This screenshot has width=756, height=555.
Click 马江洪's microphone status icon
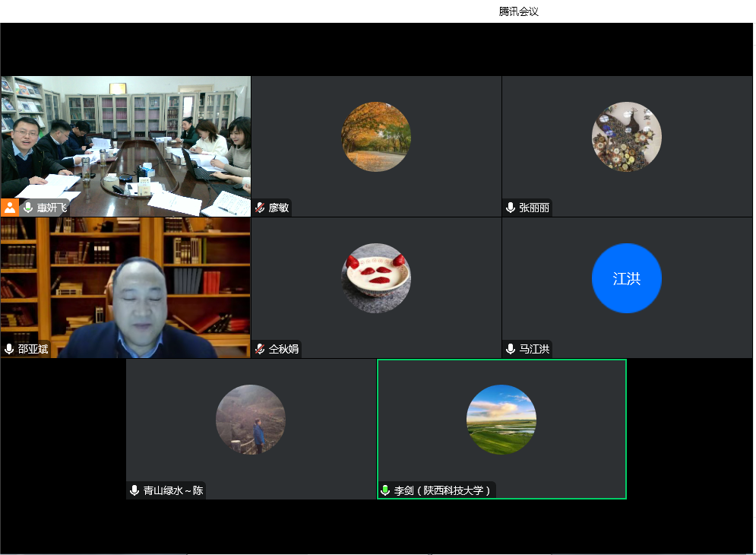511,349
